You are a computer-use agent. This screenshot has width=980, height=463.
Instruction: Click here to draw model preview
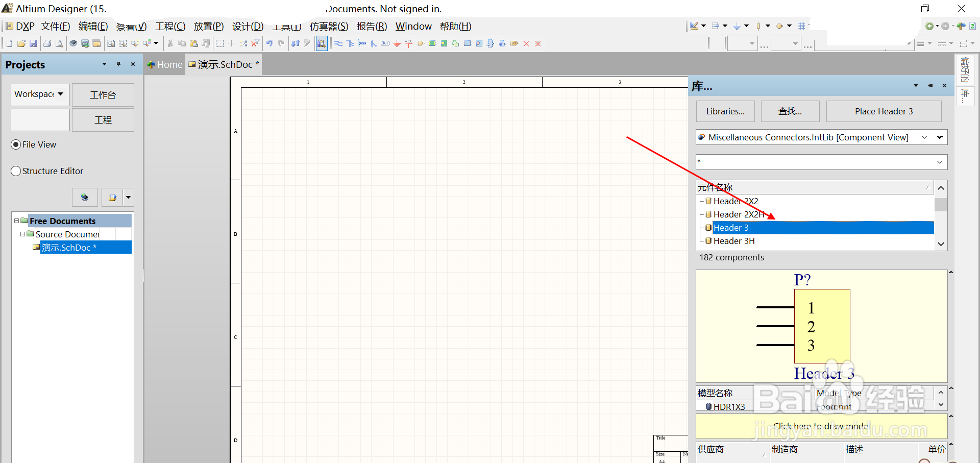tap(821, 426)
